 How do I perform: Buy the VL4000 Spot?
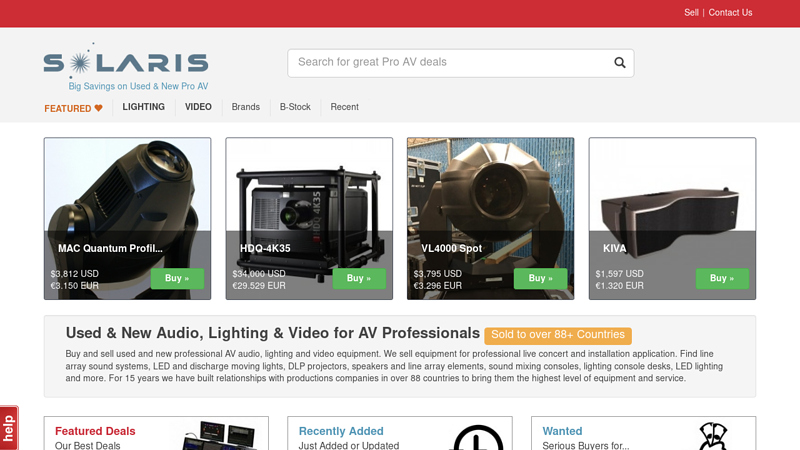click(x=540, y=279)
